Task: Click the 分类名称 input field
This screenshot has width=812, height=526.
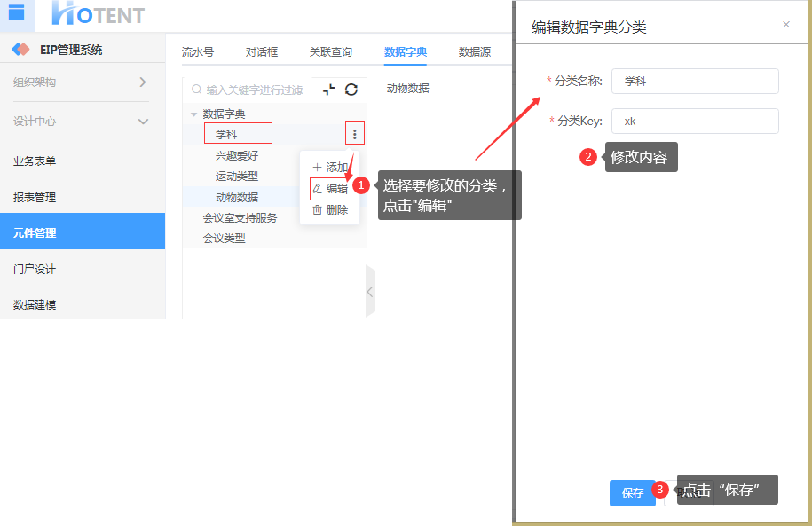Action: [x=695, y=81]
